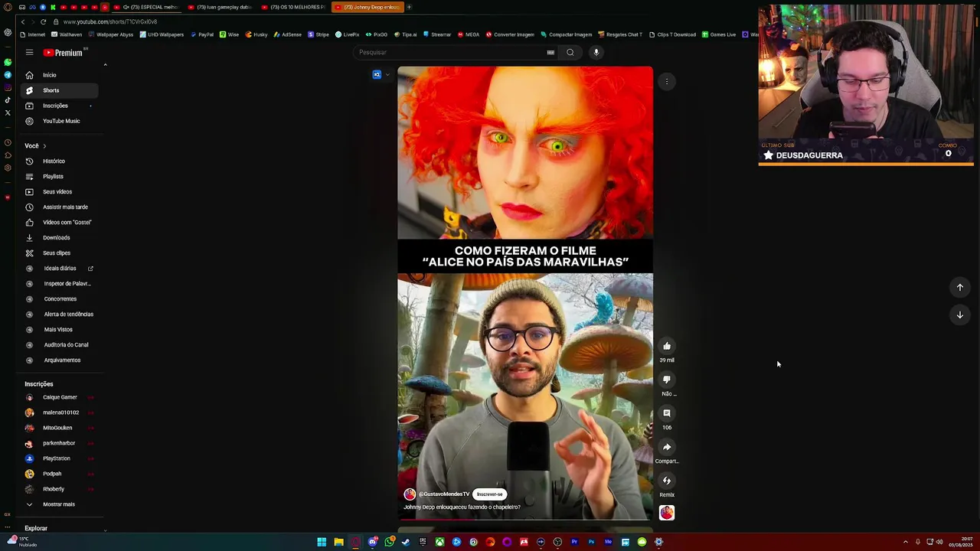Viewport: 980px width, 551px height.
Task: Expand the Você section chevron
Action: (x=44, y=146)
